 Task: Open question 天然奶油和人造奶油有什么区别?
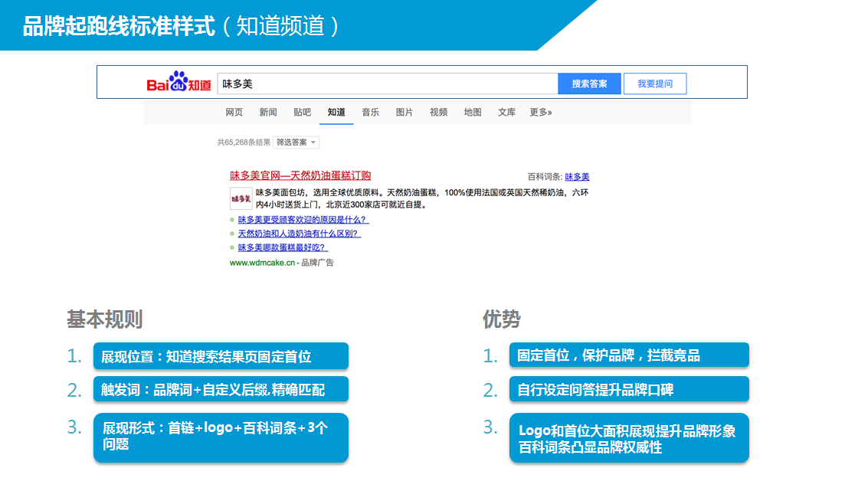pyautogui.click(x=299, y=234)
